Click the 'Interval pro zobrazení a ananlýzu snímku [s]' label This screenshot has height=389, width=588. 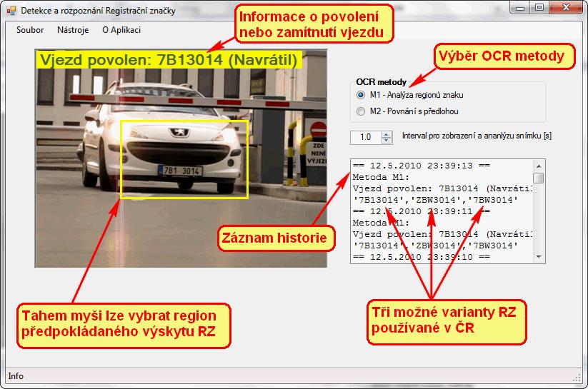477,136
